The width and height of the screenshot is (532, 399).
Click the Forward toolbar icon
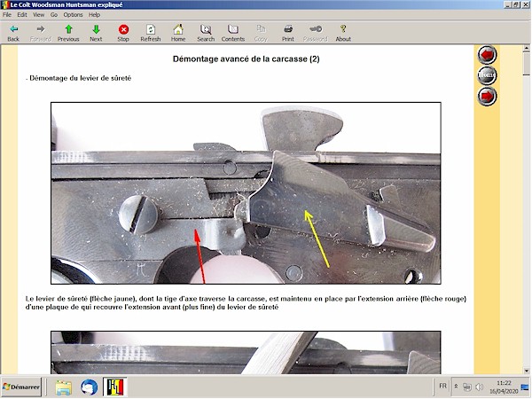[41, 34]
